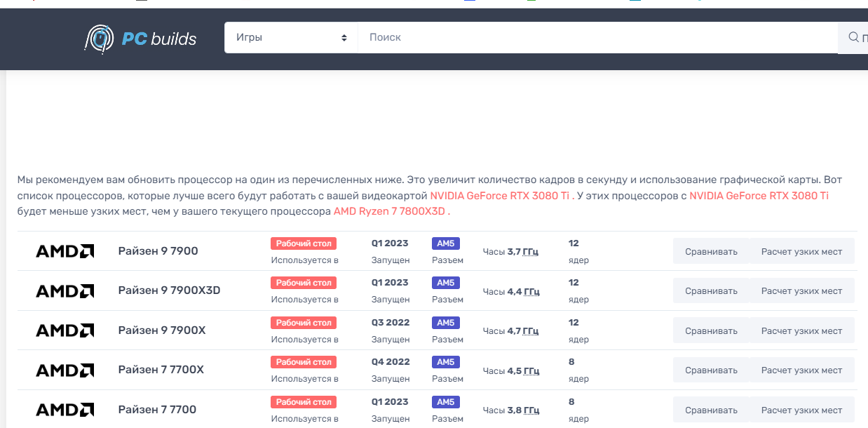The width and height of the screenshot is (868, 428).
Task: Focus the Поиск search field
Action: [x=596, y=37]
